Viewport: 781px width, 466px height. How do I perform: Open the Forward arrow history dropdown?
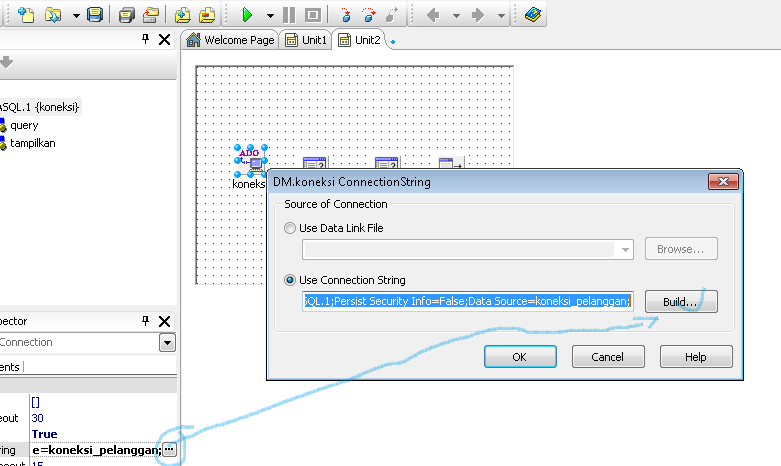coord(501,16)
